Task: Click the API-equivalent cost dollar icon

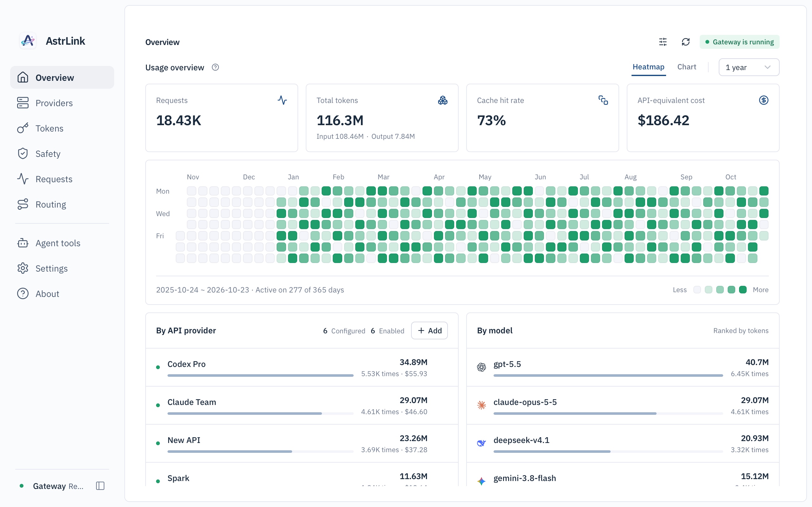Action: coord(764,100)
